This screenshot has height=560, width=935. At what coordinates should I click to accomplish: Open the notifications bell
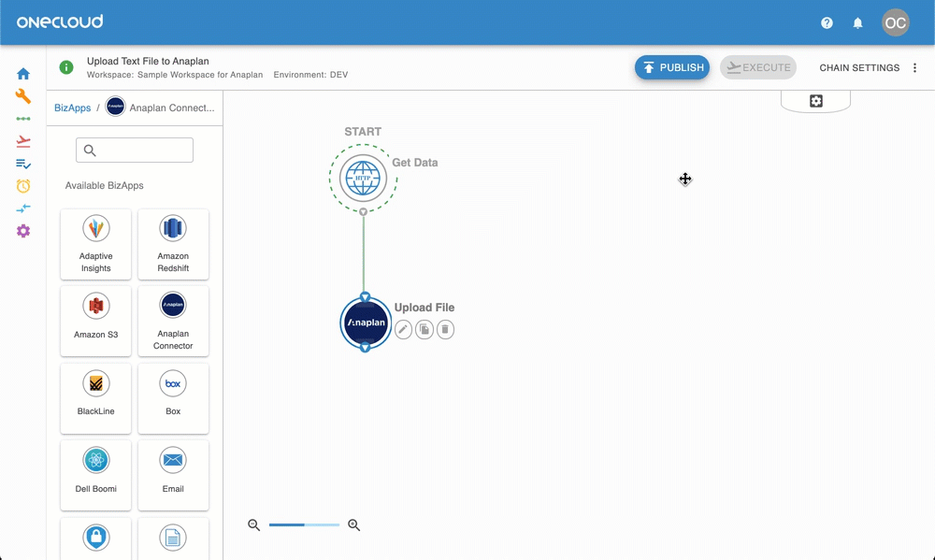(857, 22)
